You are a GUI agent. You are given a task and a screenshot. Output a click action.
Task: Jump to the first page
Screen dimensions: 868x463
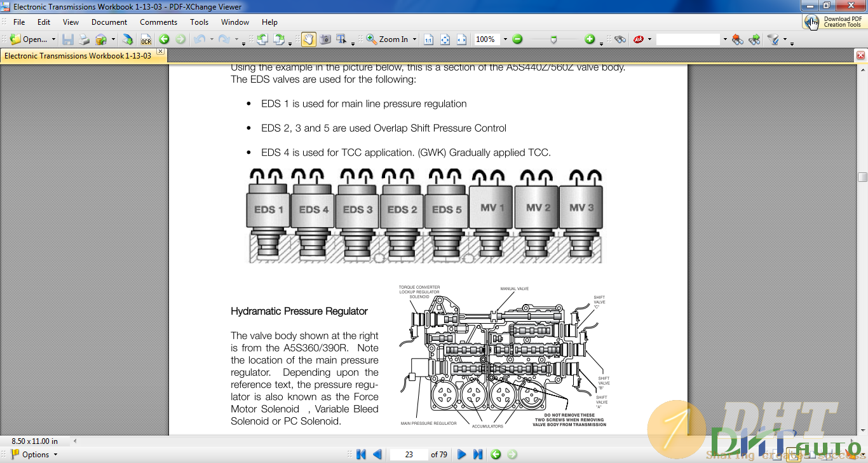361,454
